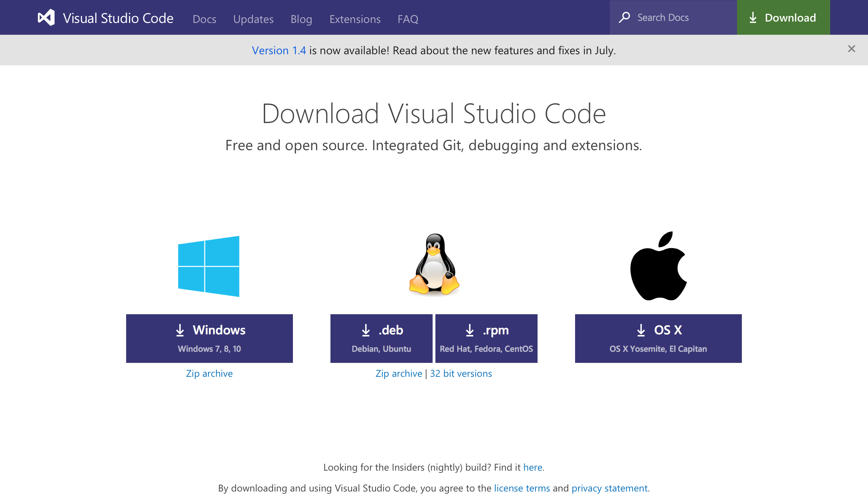The image size is (868, 504).
Task: Open the Docs menu item
Action: (204, 19)
